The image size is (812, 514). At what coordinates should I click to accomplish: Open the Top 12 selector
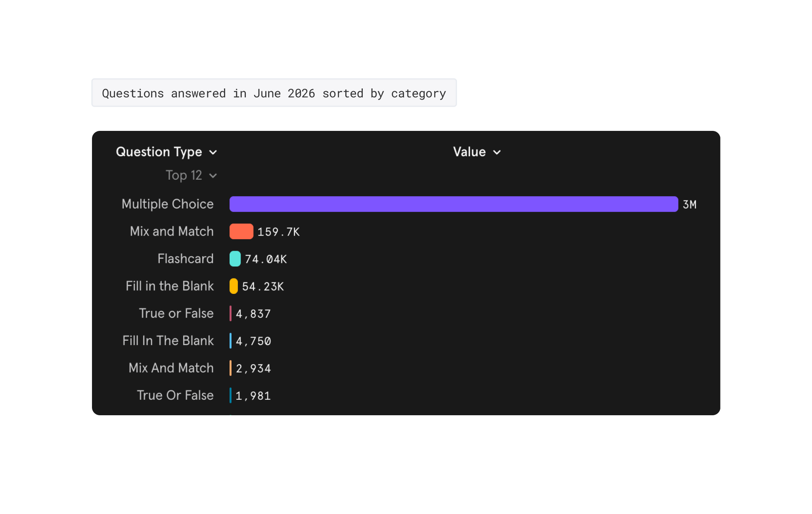pos(191,175)
